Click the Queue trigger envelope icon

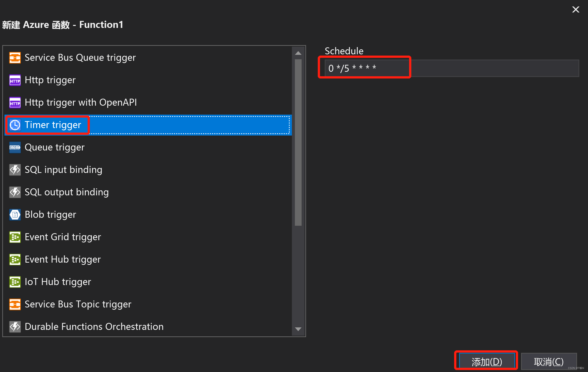(15, 148)
